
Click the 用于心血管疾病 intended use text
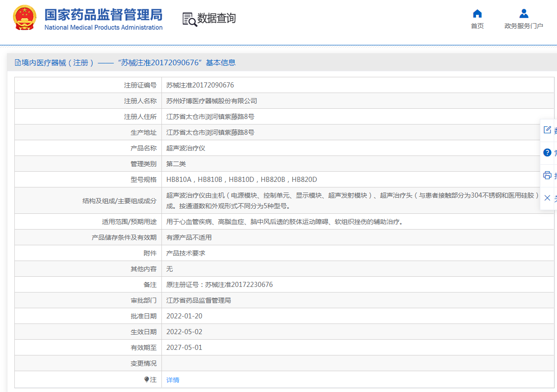click(x=285, y=222)
